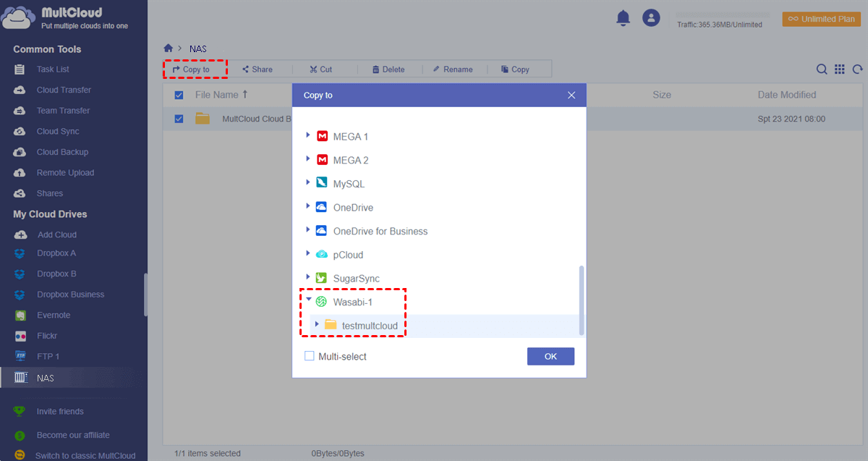The height and width of the screenshot is (461, 868).
Task: Expand the MEGA 2 tree node
Action: 308,159
